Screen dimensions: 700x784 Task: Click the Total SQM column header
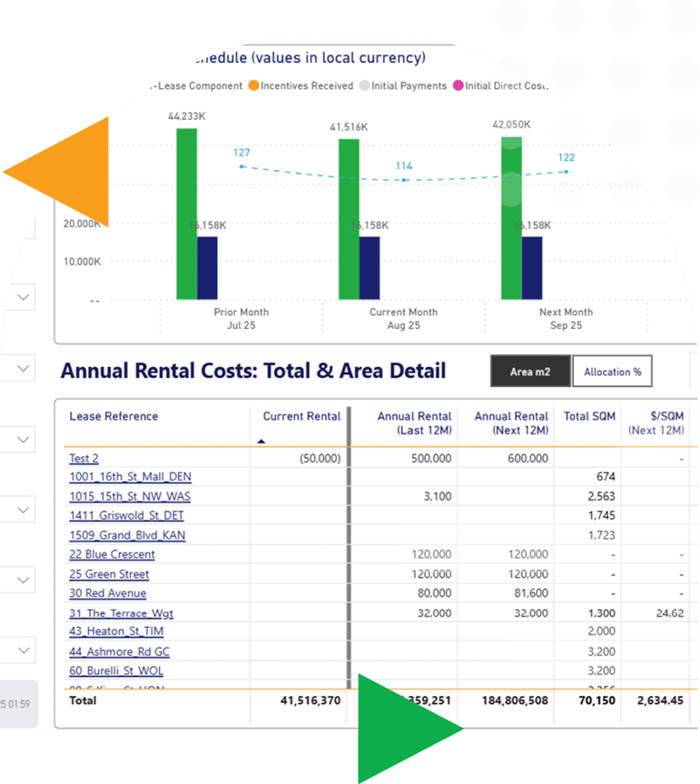[x=589, y=417]
